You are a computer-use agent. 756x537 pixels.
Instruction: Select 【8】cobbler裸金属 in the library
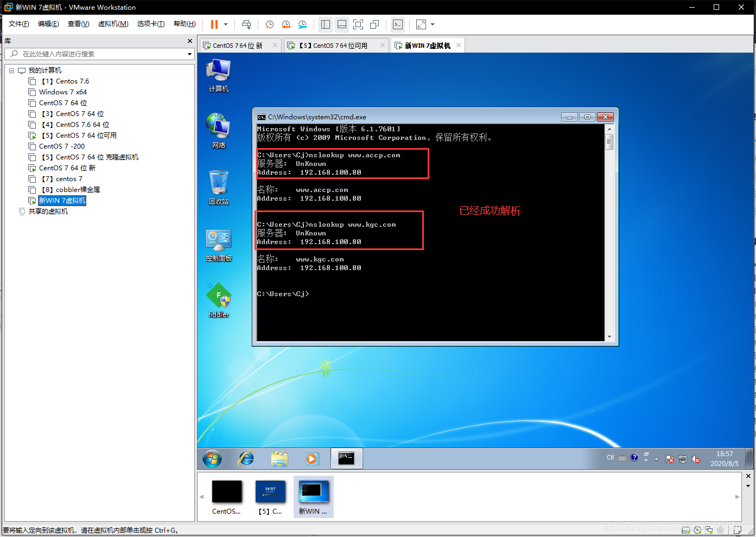coord(69,190)
